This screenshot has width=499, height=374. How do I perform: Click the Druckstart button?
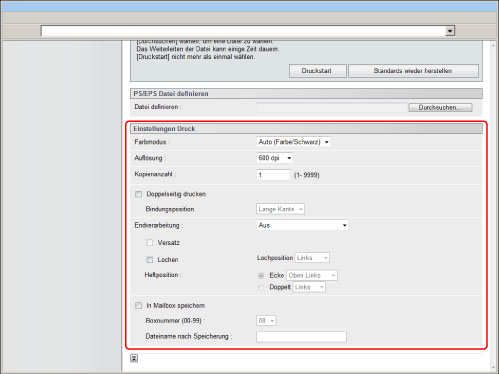[x=318, y=71]
